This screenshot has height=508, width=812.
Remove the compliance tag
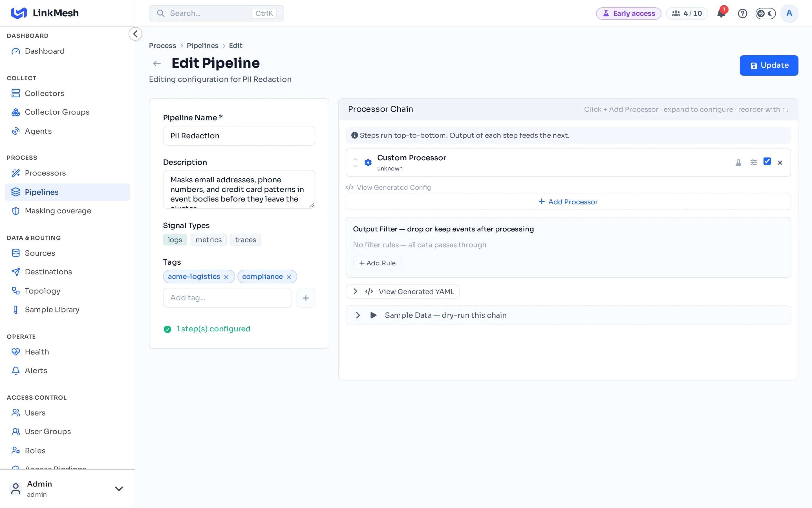click(289, 277)
